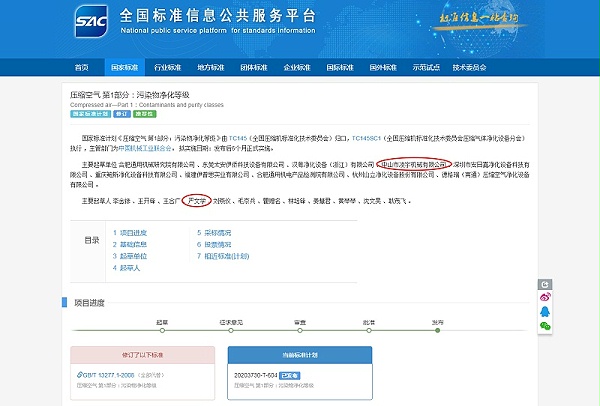Click the circled drafter name 尹文学
This screenshot has width=600, height=406.
click(196, 201)
